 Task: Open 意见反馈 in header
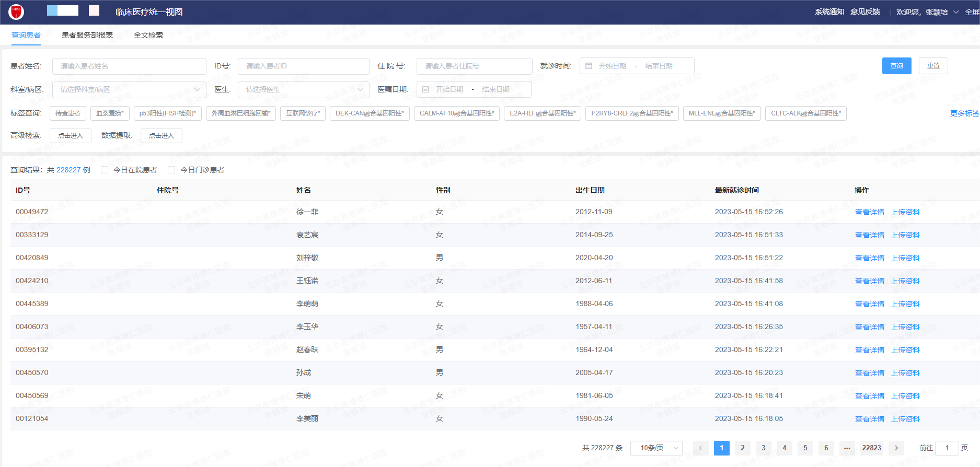tap(865, 11)
